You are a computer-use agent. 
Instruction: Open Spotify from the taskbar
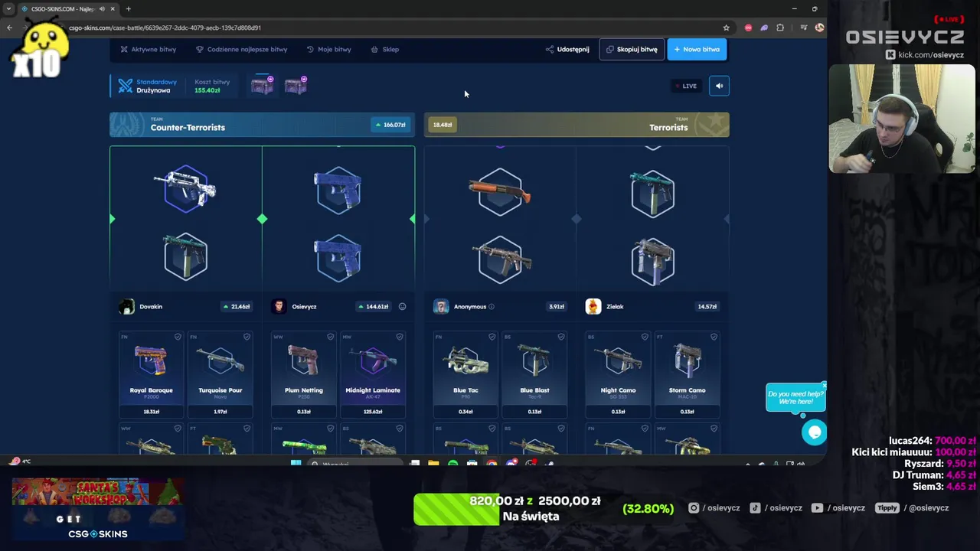pyautogui.click(x=452, y=464)
